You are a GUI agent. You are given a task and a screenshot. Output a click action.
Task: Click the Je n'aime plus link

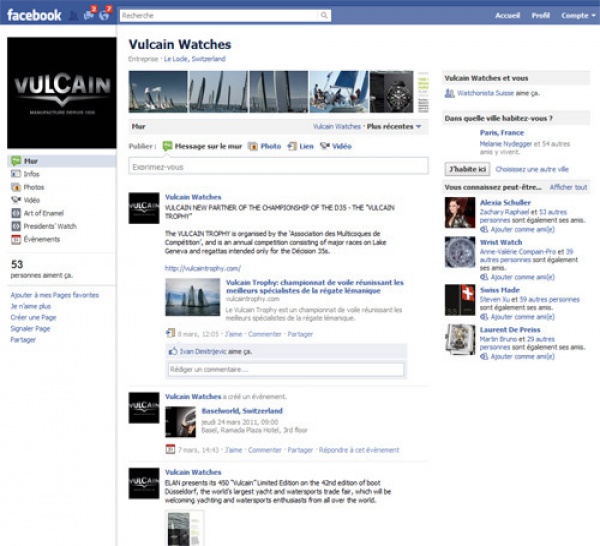(x=31, y=306)
